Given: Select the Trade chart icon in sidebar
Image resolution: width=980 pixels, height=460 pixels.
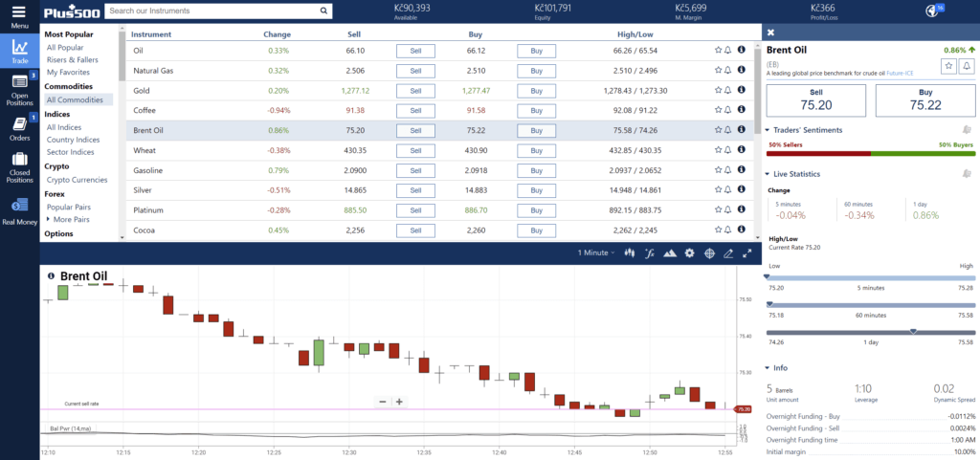Looking at the screenshot, I should (x=19, y=48).
